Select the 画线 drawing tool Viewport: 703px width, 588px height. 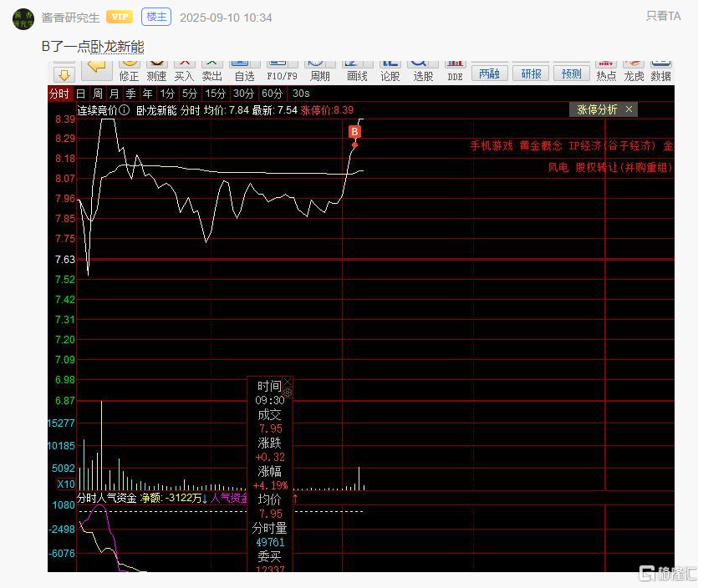[x=357, y=68]
